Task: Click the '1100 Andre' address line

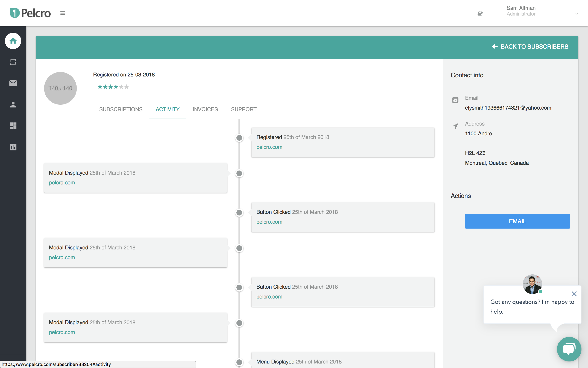Action: point(478,134)
